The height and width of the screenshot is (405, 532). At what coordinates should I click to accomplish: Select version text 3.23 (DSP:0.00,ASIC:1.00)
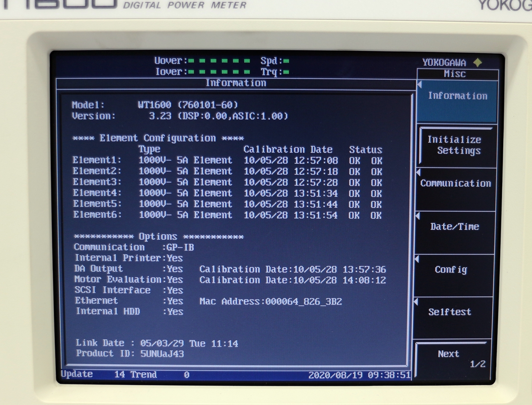pos(219,116)
